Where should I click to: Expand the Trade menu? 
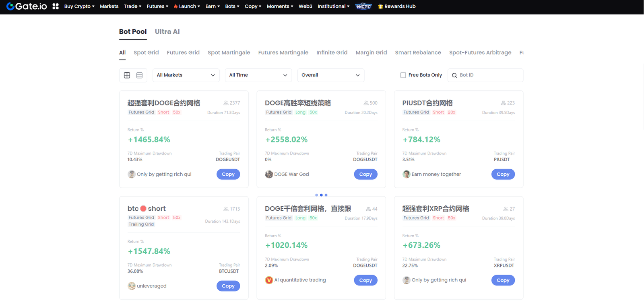coord(132,6)
